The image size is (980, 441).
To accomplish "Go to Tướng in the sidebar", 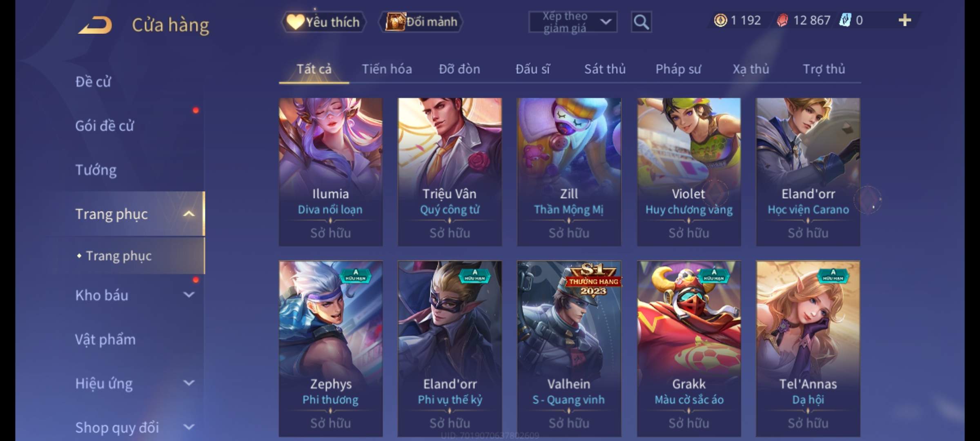I will (96, 170).
